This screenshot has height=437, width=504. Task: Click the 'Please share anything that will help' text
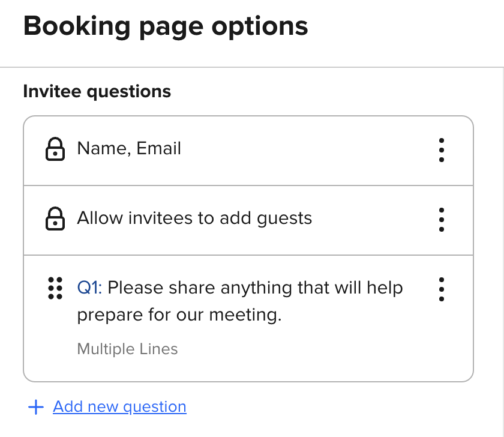(255, 288)
